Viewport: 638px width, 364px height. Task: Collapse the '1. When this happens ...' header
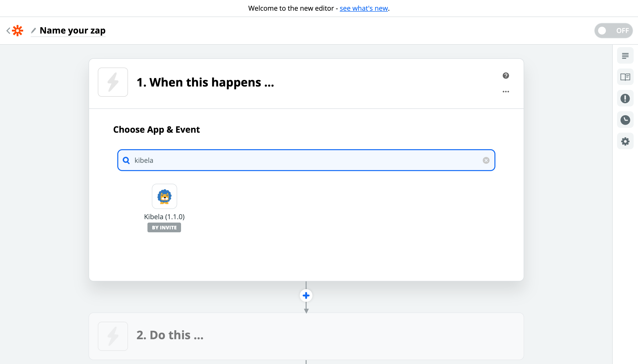[205, 82]
